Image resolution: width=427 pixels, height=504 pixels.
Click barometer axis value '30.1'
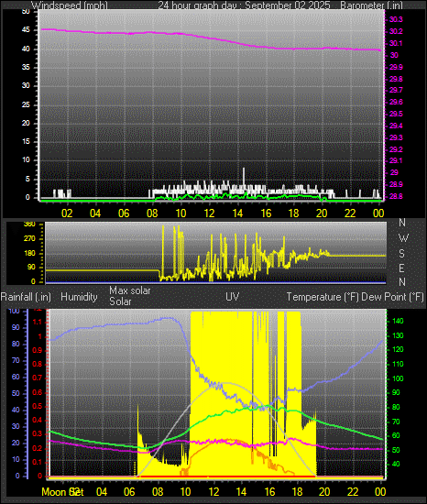(x=396, y=43)
